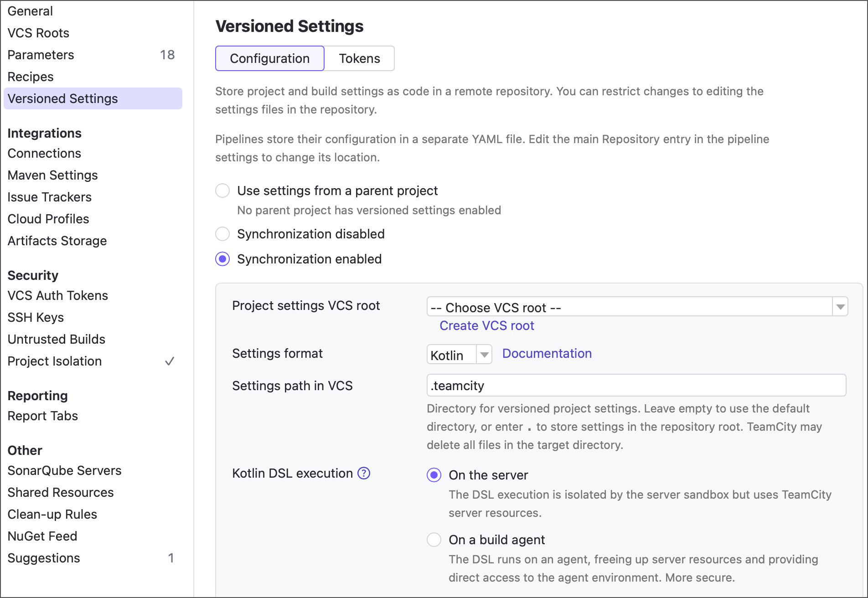
Task: Click the Project Isolation checkmark icon
Action: pos(170,361)
